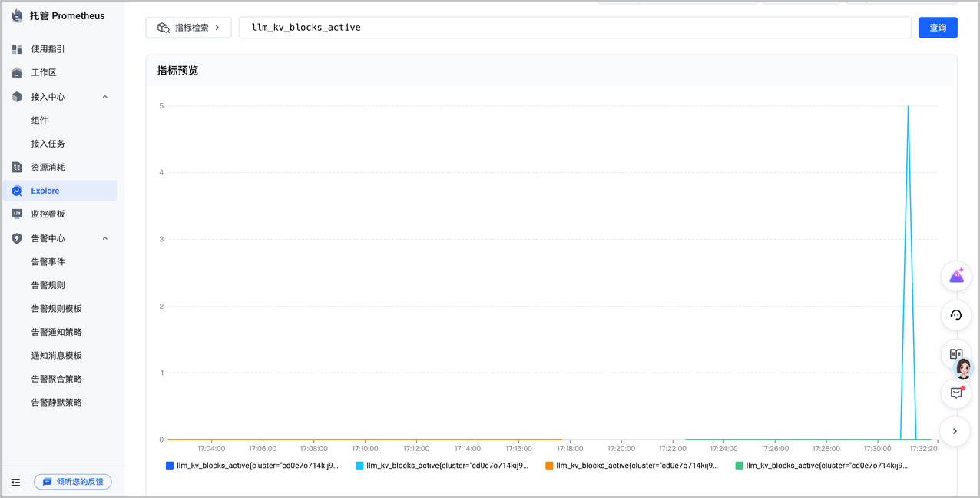The image size is (980, 498).
Task: Toggle the orange llm_kv_blocks_active legend series
Action: [631, 466]
